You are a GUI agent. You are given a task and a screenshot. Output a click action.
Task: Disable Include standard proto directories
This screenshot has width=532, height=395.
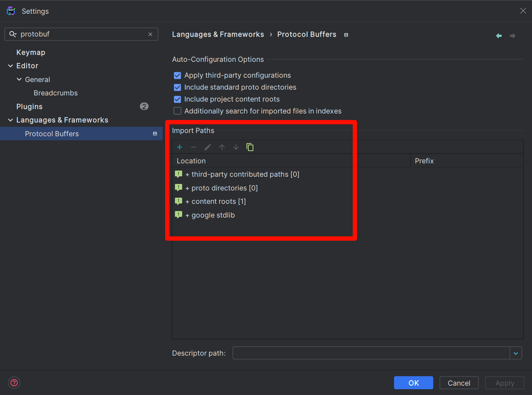(177, 87)
